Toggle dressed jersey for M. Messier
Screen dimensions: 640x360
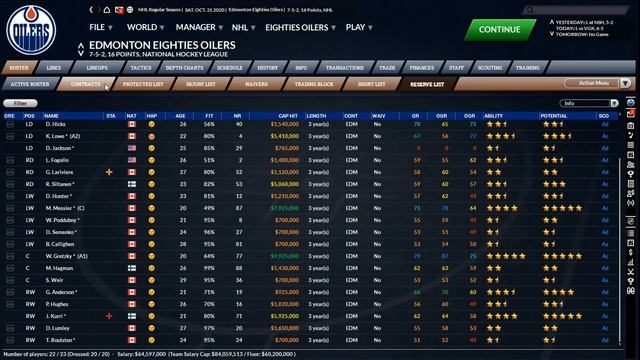(10, 208)
